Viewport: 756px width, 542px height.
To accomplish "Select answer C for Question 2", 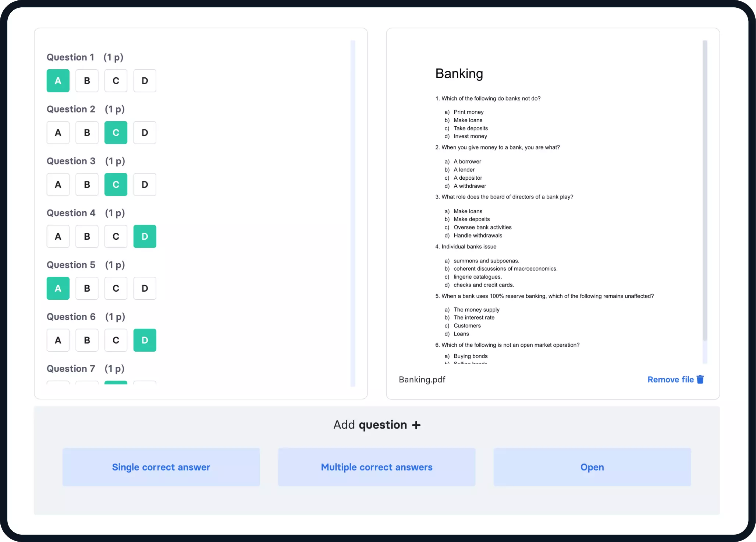I will (x=116, y=132).
